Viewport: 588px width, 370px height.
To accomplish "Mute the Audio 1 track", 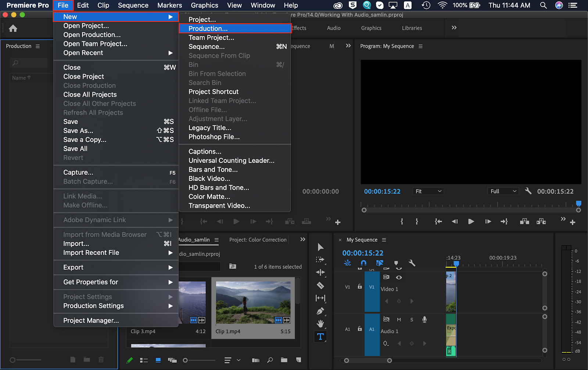I will pos(399,320).
